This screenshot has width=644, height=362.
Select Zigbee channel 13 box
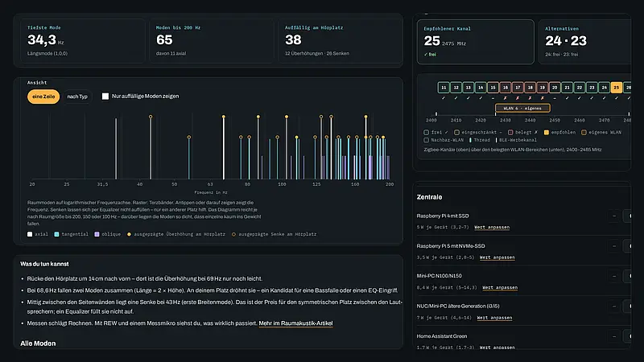click(x=469, y=88)
